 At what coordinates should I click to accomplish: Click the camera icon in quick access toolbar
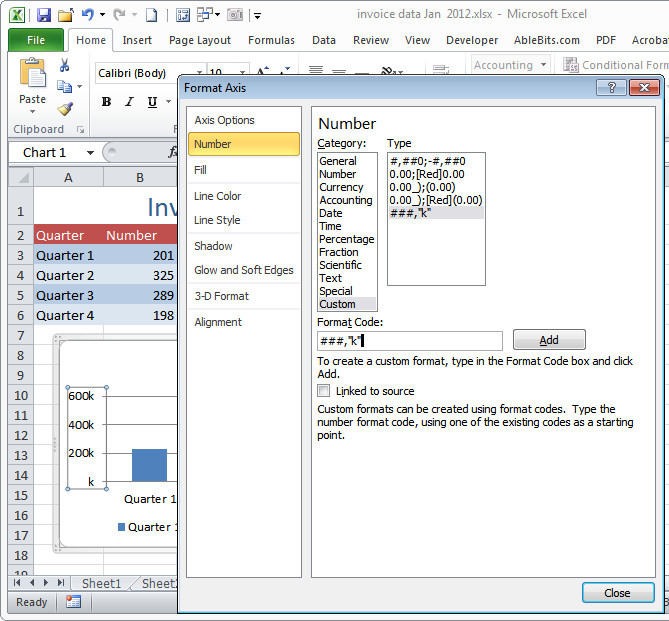235,15
